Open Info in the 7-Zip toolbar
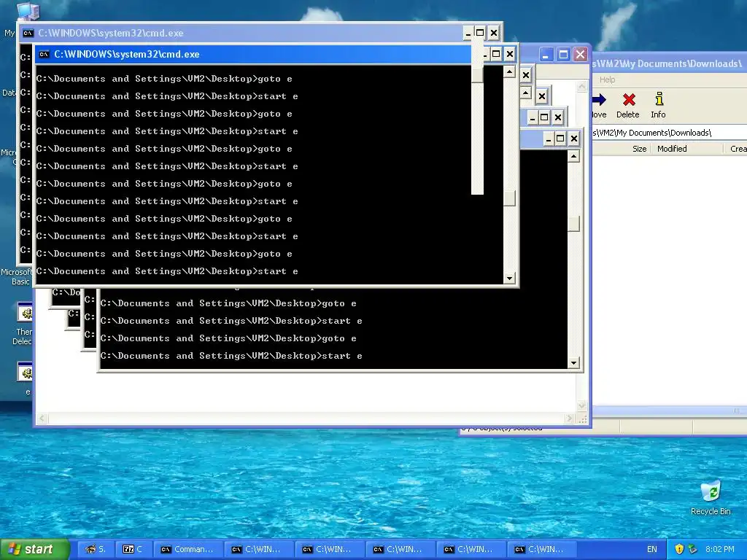Viewport: 747px width, 560px height. (x=659, y=105)
